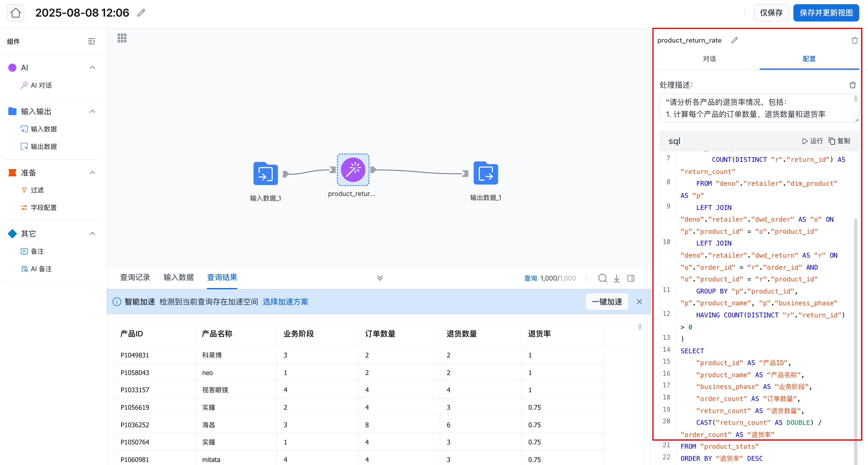Select the product_return_rate AI node
This screenshot has width=868, height=465.
tap(353, 170)
